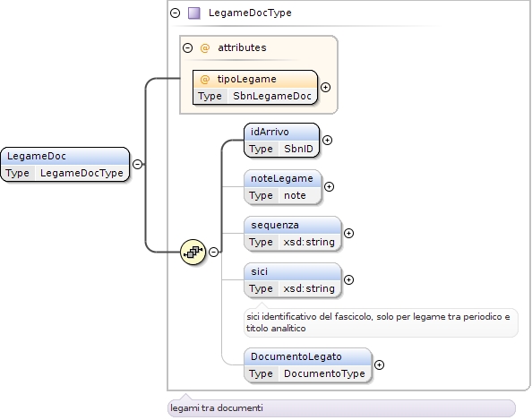Click the purple LegameDocType type icon

pos(194,13)
